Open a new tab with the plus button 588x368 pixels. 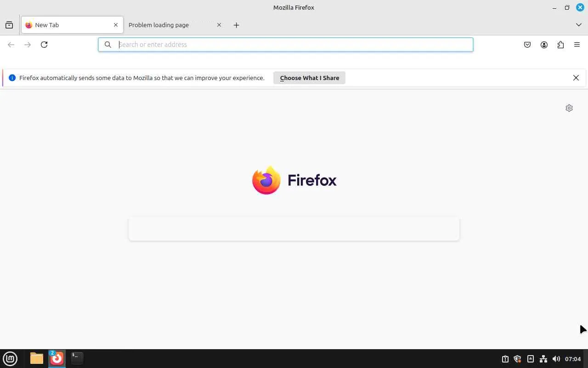(x=236, y=25)
